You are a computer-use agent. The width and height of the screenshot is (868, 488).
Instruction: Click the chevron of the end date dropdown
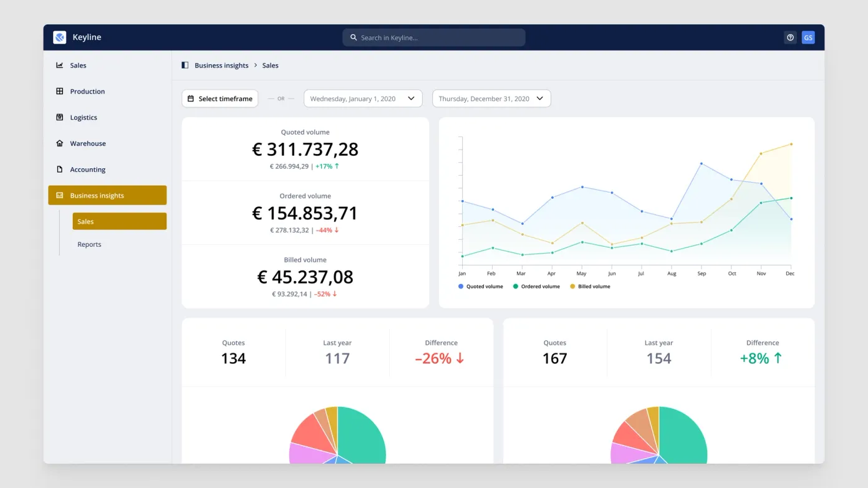pyautogui.click(x=539, y=98)
